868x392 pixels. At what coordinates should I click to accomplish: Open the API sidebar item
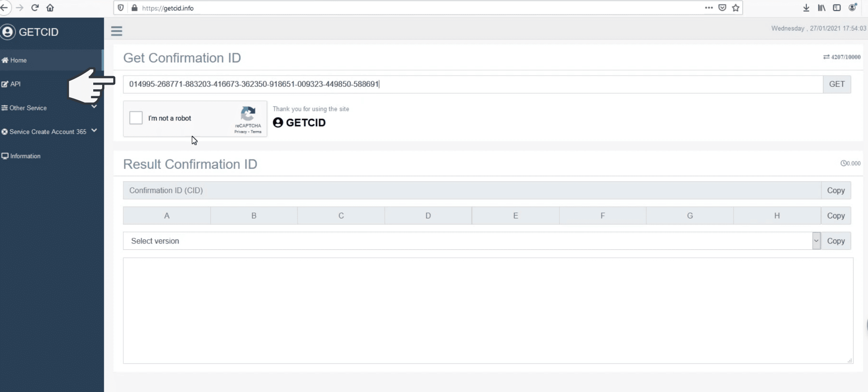pos(15,84)
